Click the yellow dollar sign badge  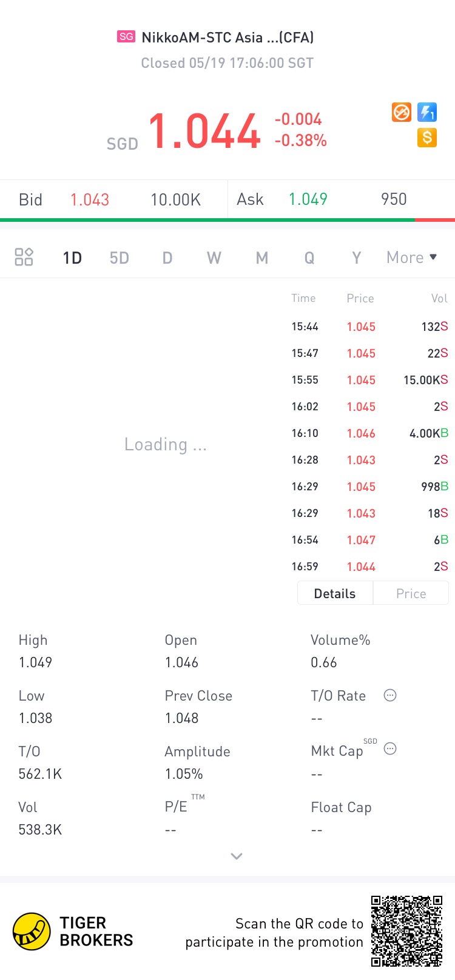(x=427, y=138)
